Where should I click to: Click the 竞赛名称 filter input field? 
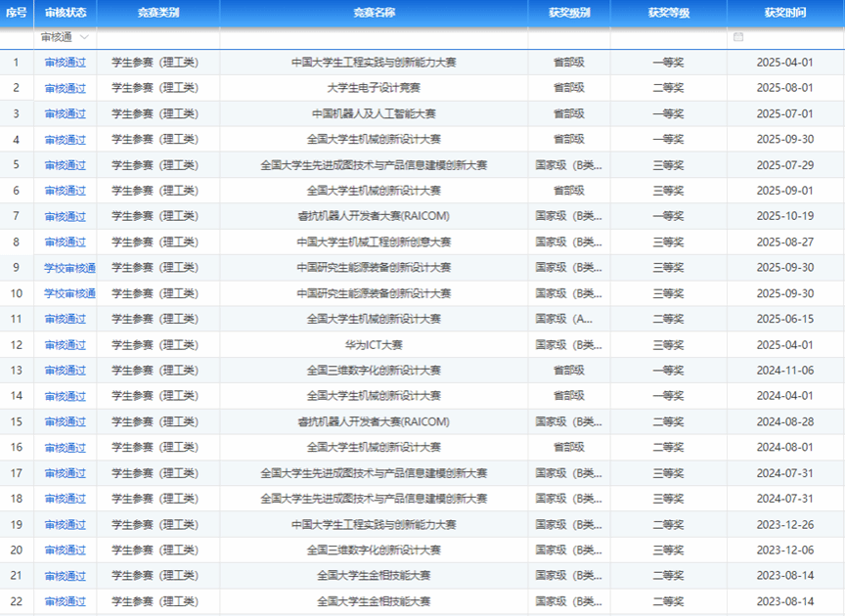tap(374, 37)
